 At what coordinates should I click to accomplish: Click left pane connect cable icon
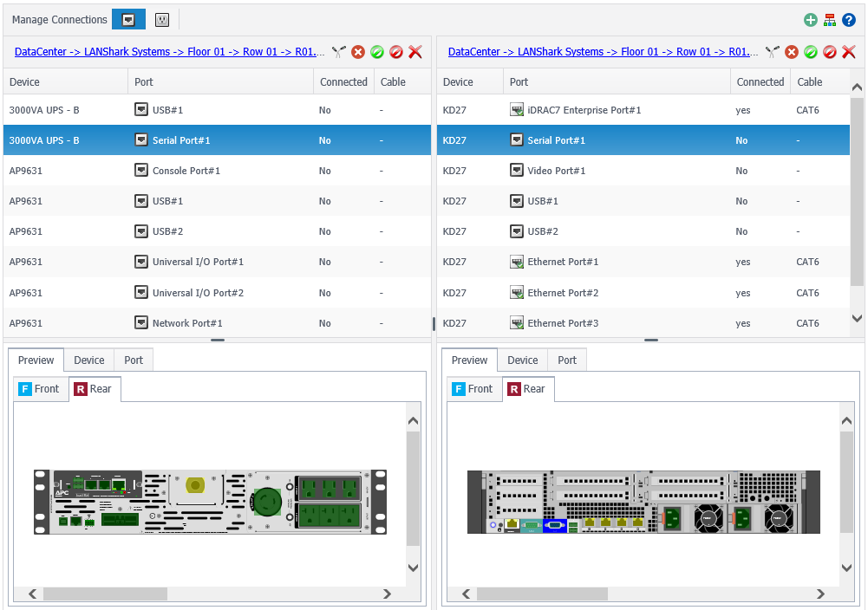coord(339,52)
